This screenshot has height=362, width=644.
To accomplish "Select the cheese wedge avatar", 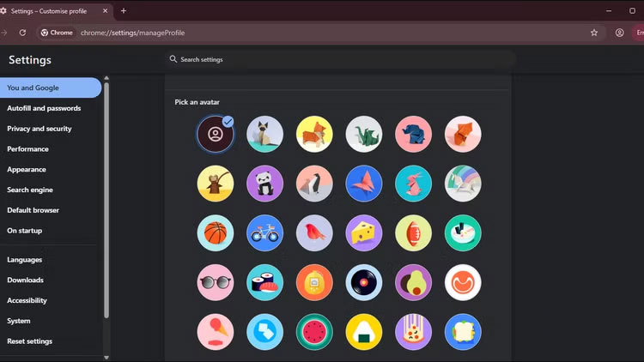I will (x=364, y=233).
